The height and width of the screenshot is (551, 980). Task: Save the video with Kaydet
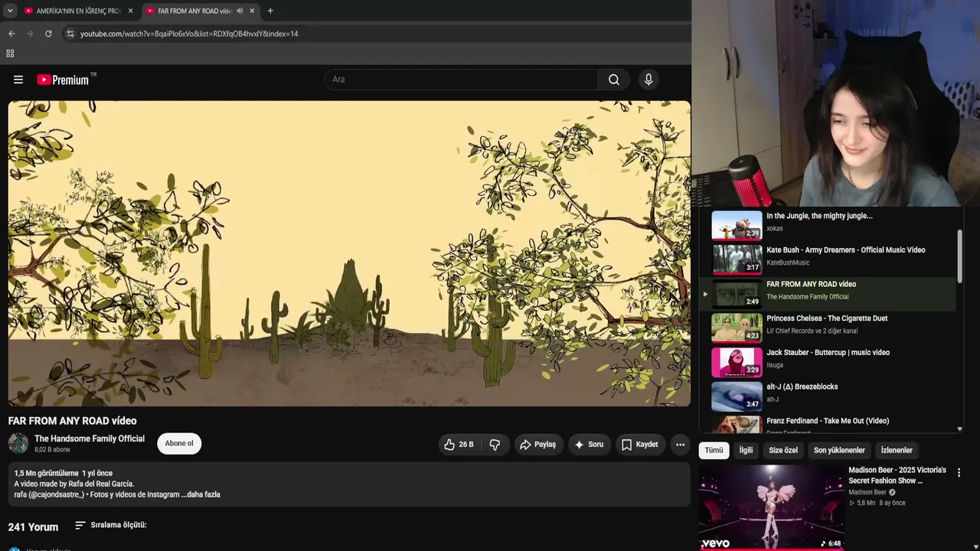pyautogui.click(x=640, y=445)
